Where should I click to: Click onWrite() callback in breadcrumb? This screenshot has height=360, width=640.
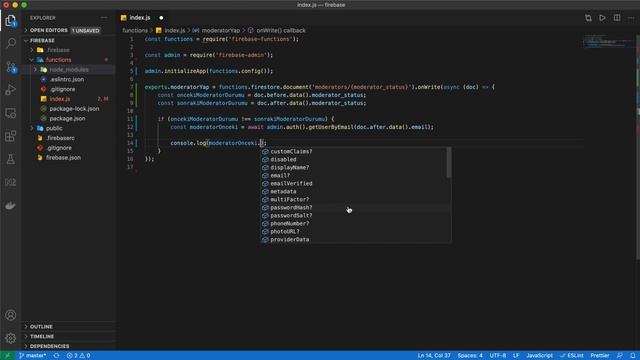[281, 31]
